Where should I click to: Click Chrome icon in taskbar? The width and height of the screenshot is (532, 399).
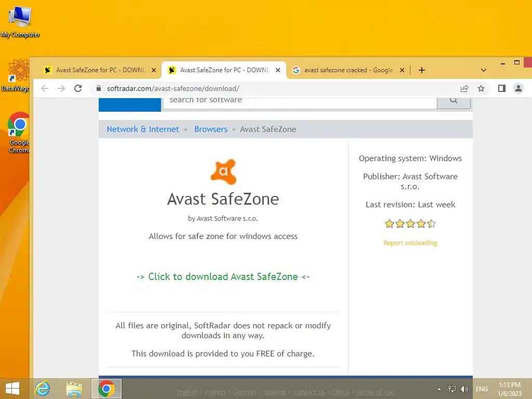tap(106, 389)
